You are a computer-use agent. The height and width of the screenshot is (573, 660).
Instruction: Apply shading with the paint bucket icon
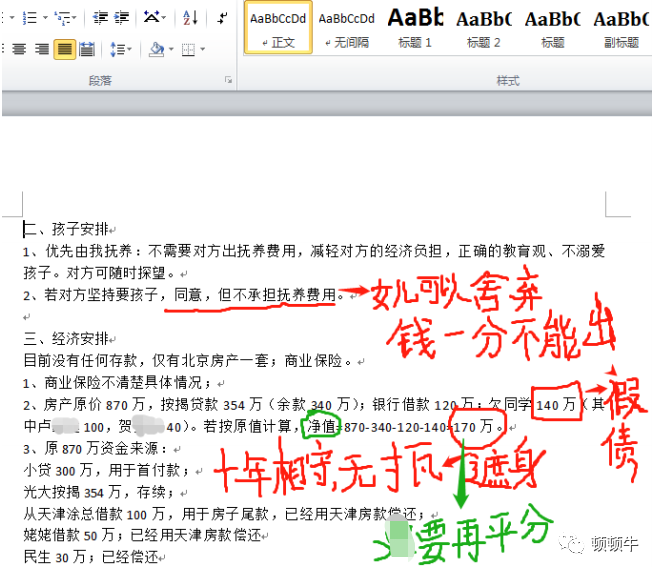pos(157,50)
